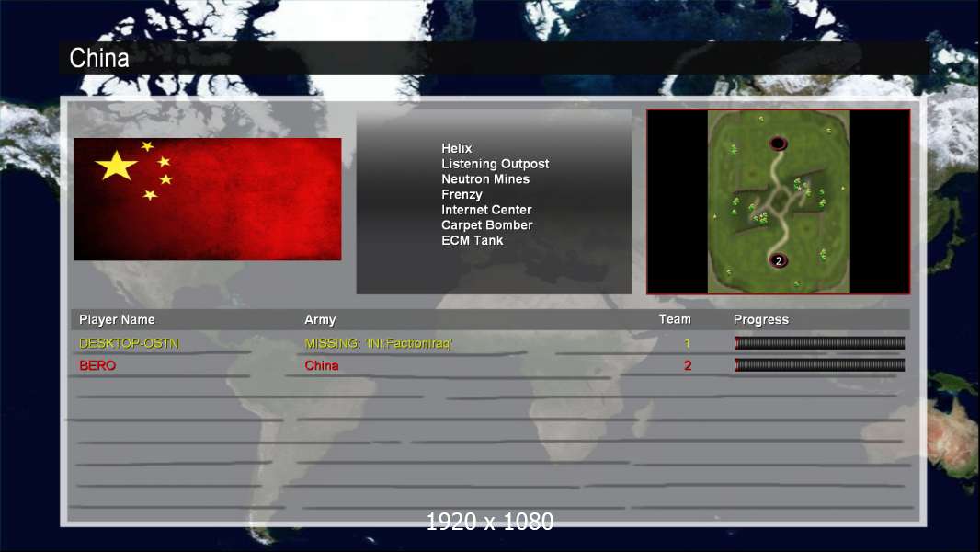Screen dimensions: 980x552
Task: Click the Carpet Bomber entry
Action: (x=487, y=225)
